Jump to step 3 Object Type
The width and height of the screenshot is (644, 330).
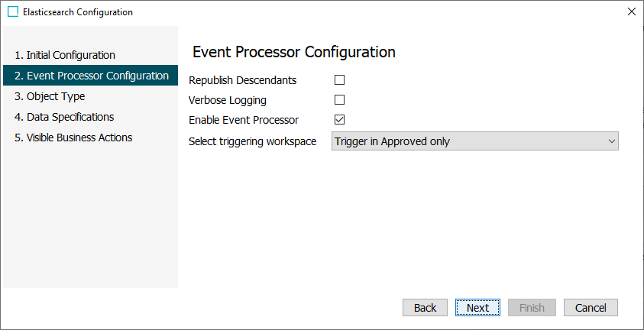click(x=50, y=96)
